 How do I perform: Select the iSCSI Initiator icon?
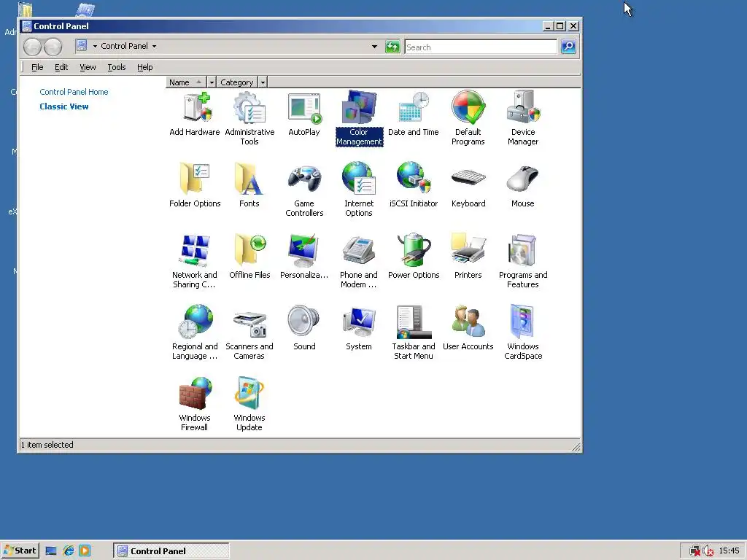click(413, 186)
